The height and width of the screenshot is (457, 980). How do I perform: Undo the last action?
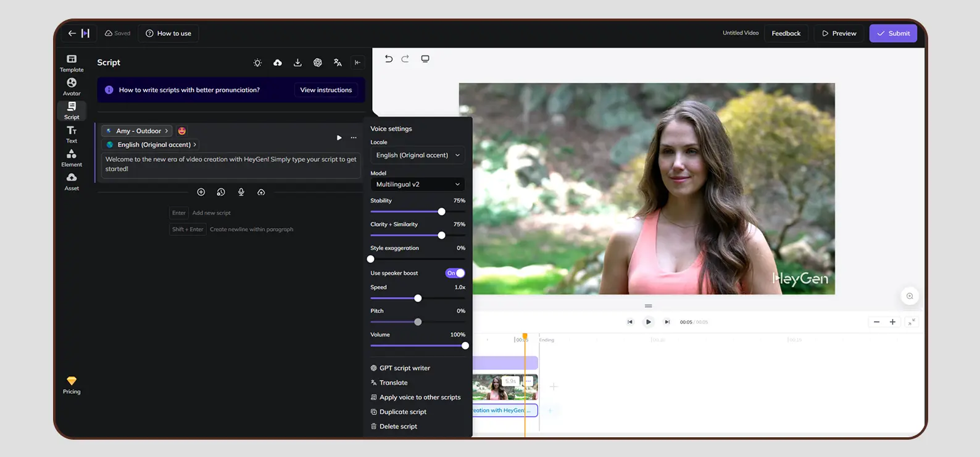[x=389, y=59]
